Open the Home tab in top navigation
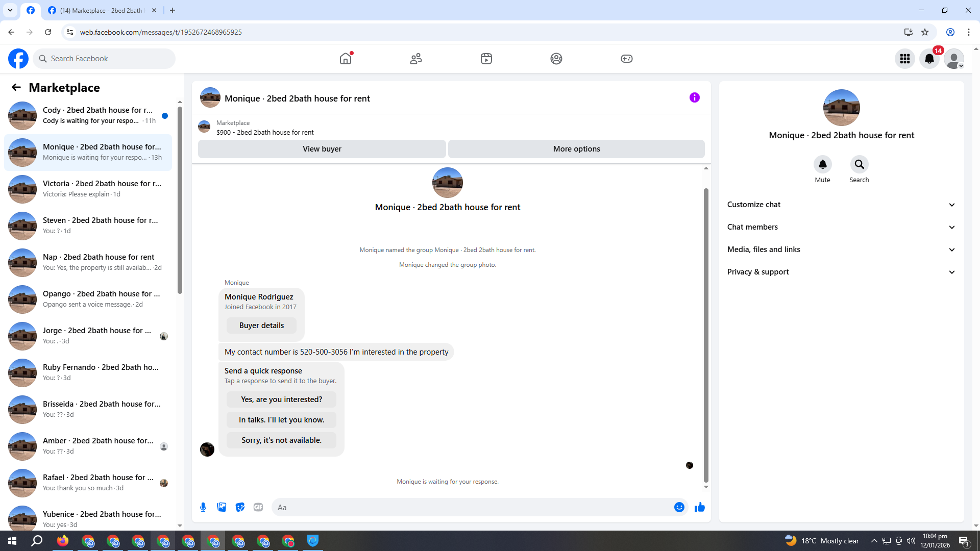The image size is (980, 551). pos(346,59)
